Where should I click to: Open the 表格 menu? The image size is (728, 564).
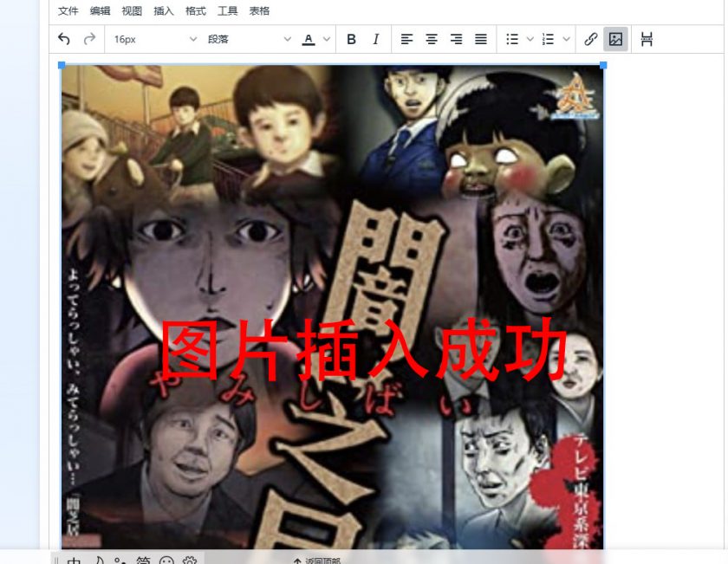point(259,11)
